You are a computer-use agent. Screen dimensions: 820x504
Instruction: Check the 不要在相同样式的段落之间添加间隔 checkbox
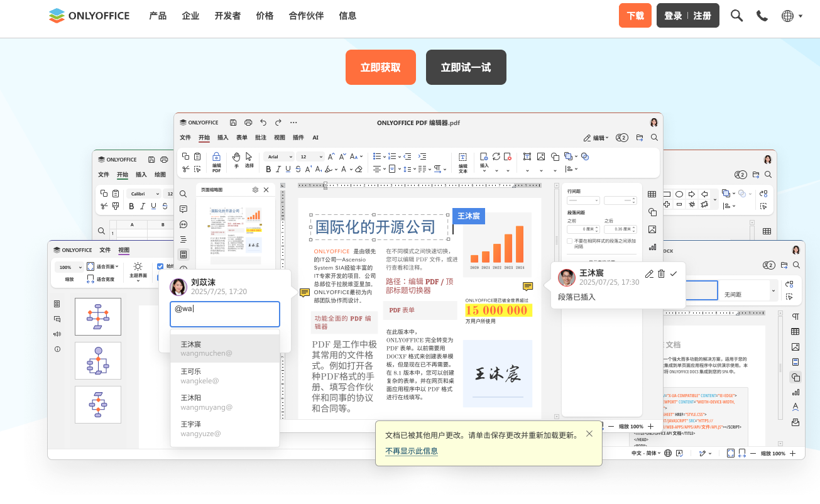pyautogui.click(x=570, y=241)
